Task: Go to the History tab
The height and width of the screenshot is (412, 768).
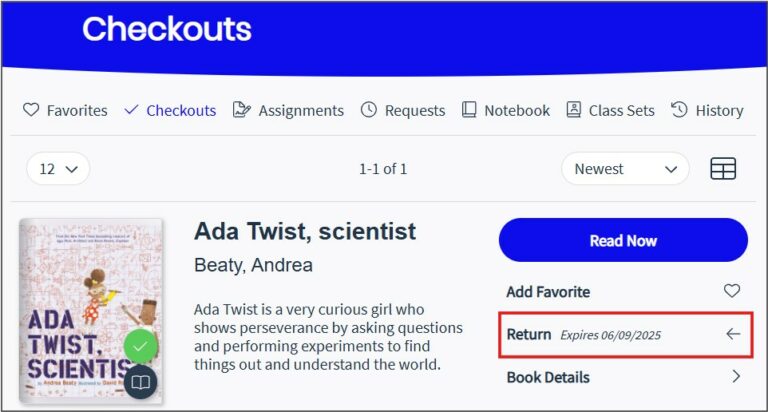Action: [719, 110]
